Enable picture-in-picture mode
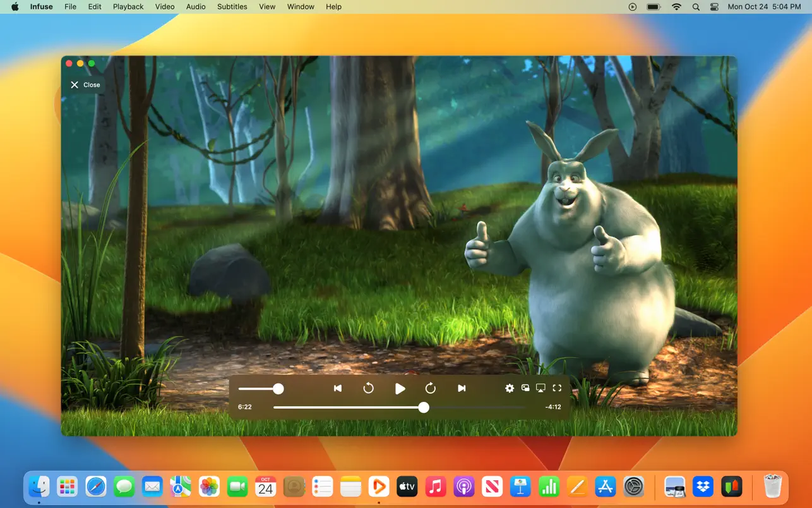The width and height of the screenshot is (812, 508). click(x=525, y=388)
